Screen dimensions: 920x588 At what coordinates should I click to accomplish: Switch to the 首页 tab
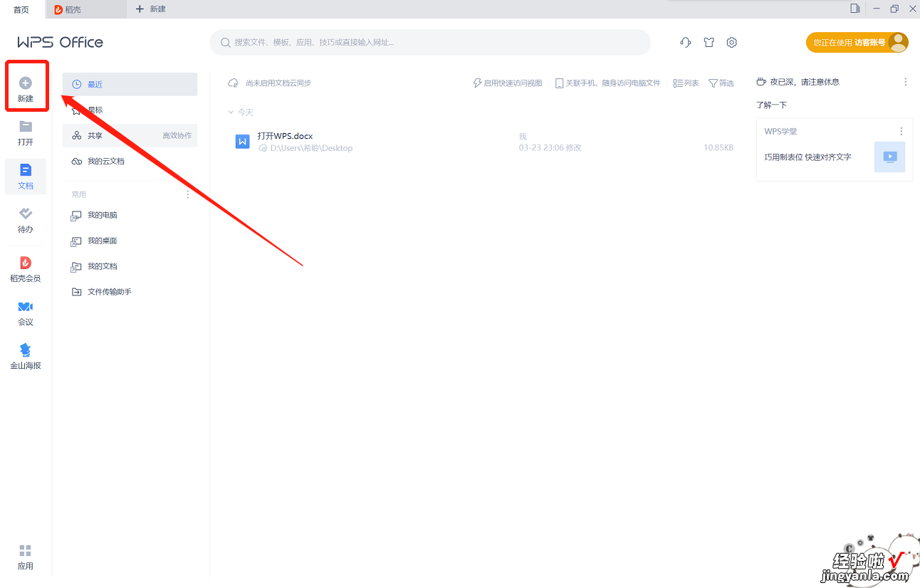[x=22, y=9]
